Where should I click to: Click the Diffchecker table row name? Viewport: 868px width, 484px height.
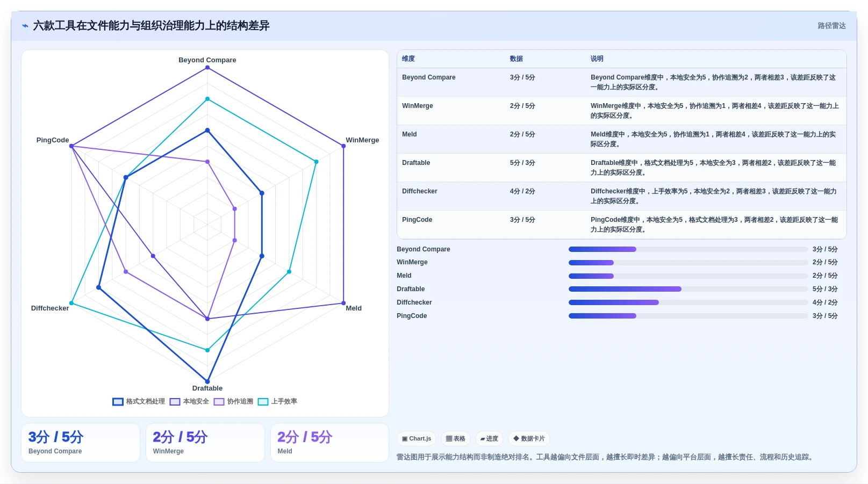click(420, 191)
